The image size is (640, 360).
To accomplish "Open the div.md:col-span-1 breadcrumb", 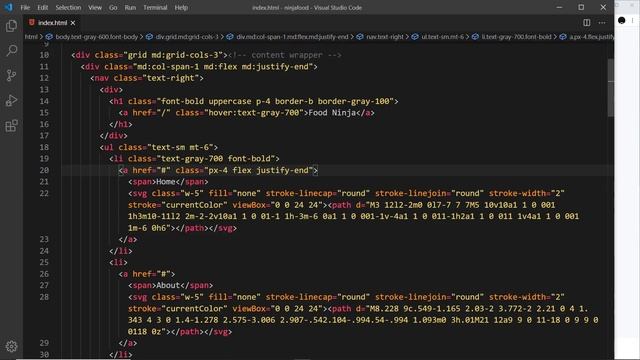I will point(288,37).
